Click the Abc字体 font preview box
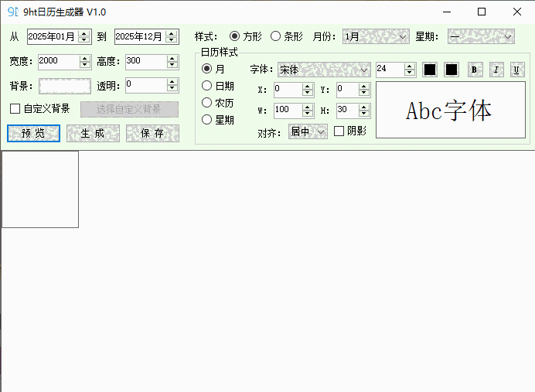The image size is (535, 392). [x=451, y=110]
